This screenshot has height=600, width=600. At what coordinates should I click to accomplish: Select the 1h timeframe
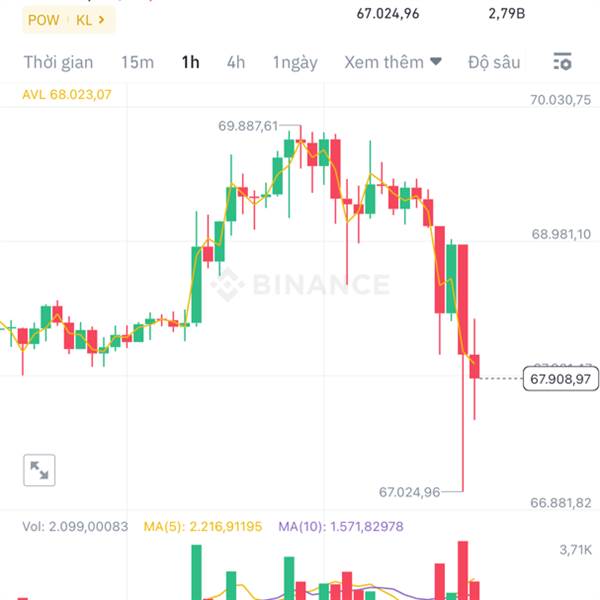tap(191, 62)
